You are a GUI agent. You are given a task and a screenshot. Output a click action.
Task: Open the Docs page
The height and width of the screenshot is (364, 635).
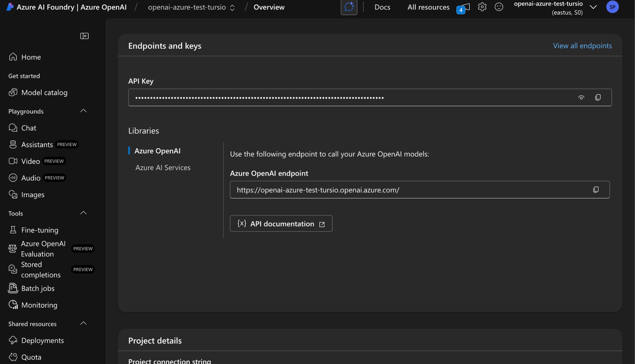(382, 7)
